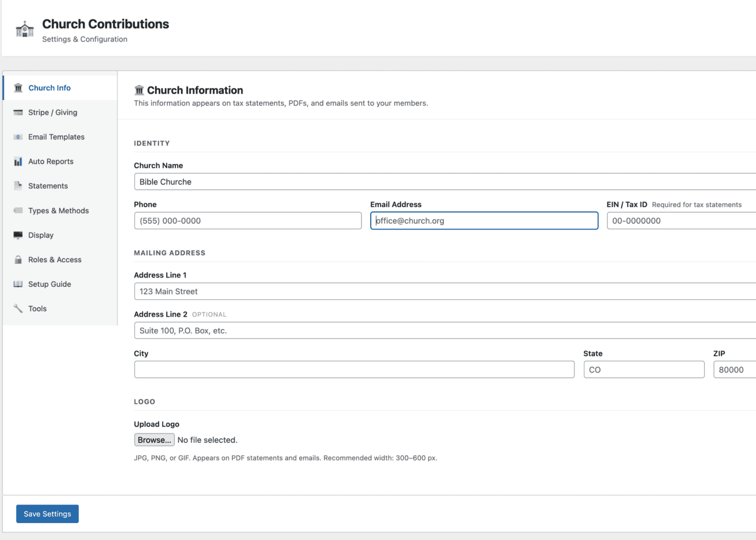The width and height of the screenshot is (756, 540).
Task: Focus the Address Line 2 optional field
Action: pos(444,331)
